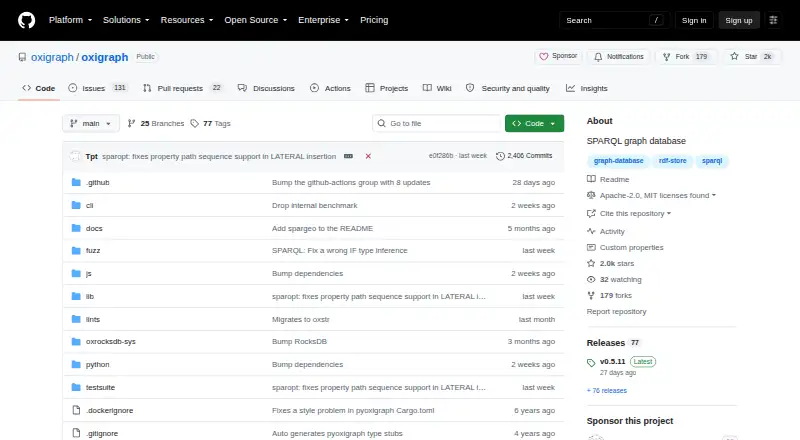The height and width of the screenshot is (440, 800).
Task: Open the Activity link
Action: pos(606,231)
